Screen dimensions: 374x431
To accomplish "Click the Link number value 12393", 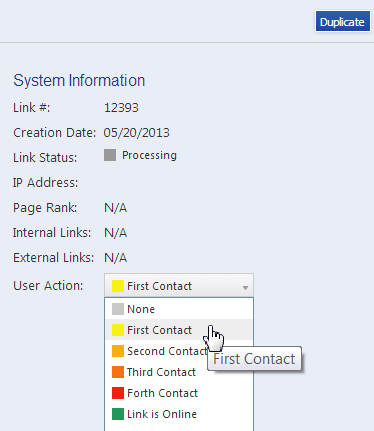I will coord(121,108).
